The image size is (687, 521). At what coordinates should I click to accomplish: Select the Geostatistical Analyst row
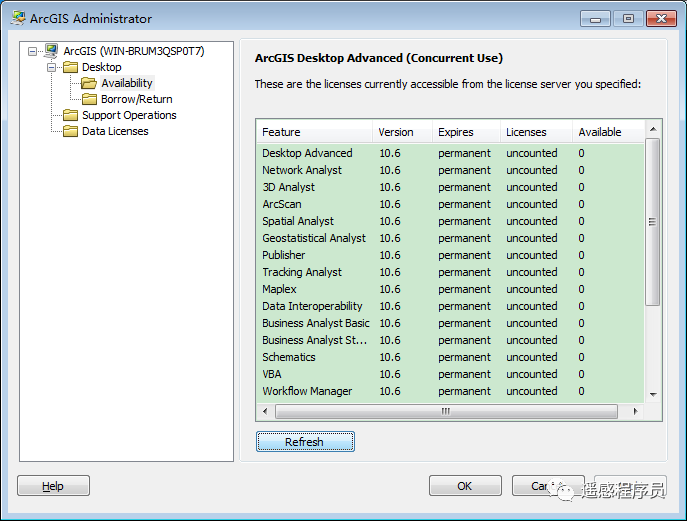tap(450, 238)
